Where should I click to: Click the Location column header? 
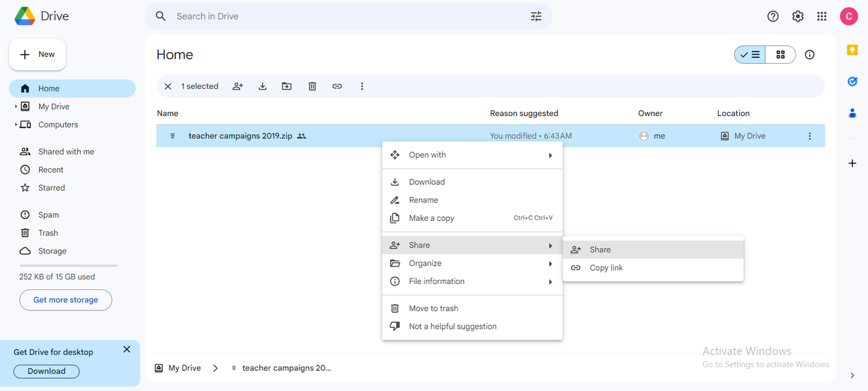coord(734,113)
